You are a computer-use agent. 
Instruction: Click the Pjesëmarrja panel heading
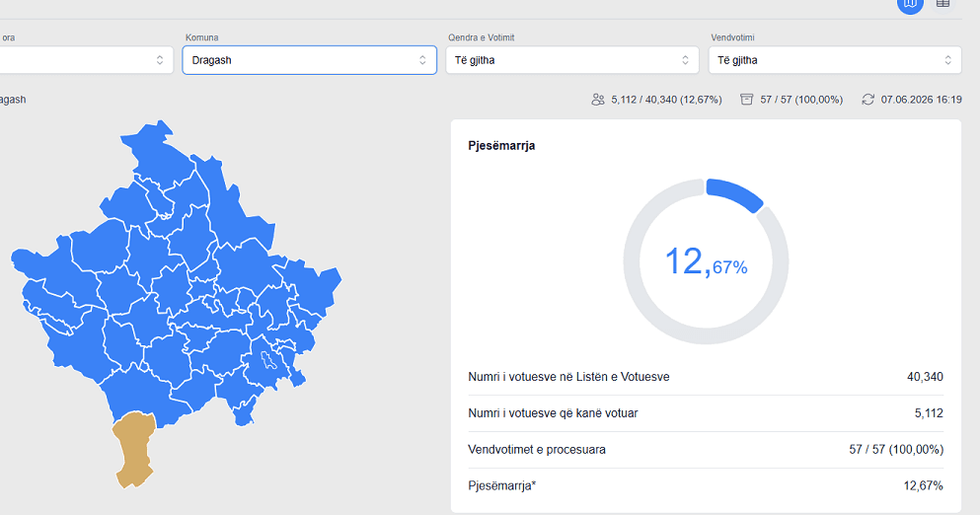501,146
